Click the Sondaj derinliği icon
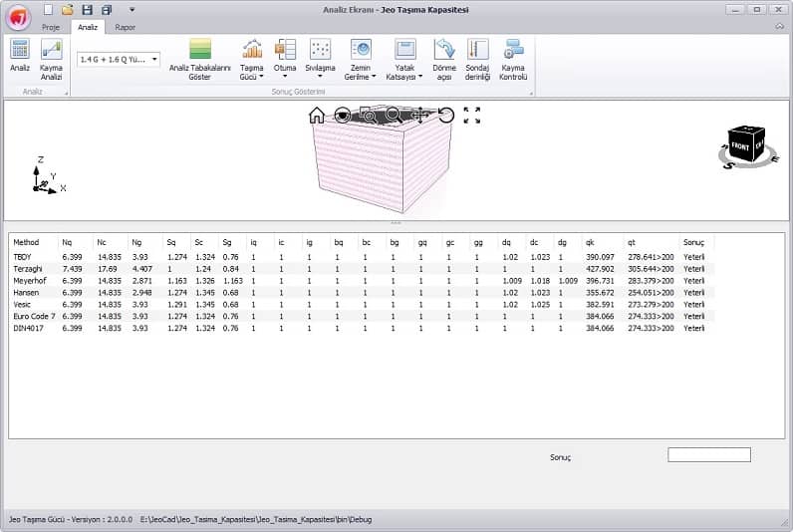This screenshot has width=793, height=532. coord(478,57)
